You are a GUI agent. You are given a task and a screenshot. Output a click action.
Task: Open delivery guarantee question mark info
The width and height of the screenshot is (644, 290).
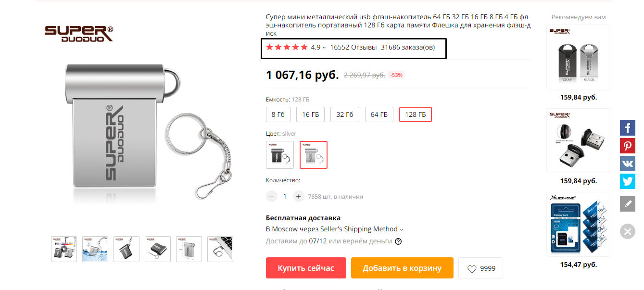coord(398,241)
